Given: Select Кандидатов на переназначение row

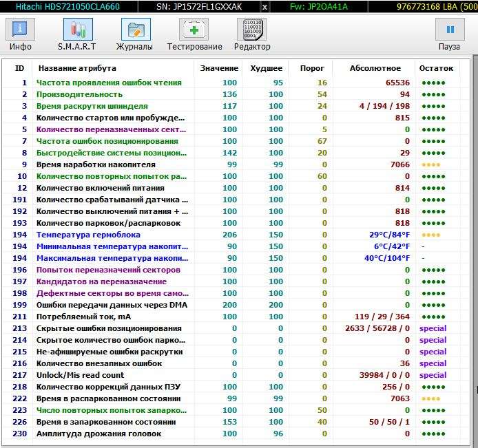Looking at the screenshot, I should pyautogui.click(x=235, y=281).
